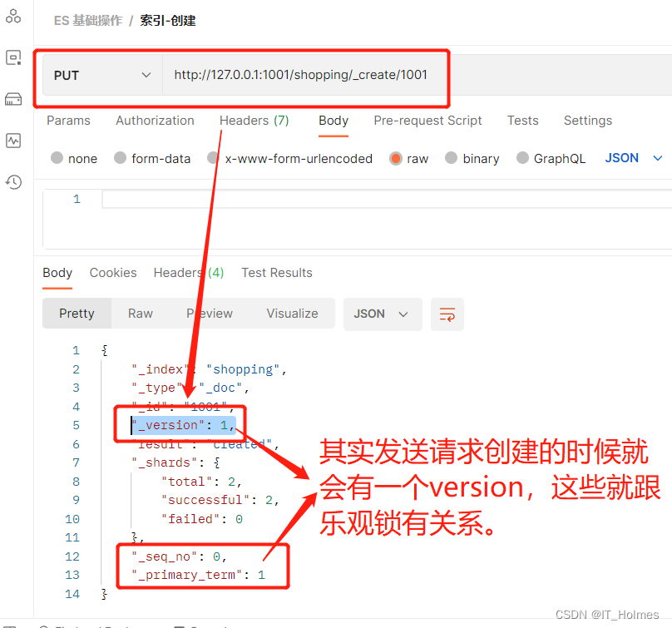Open the Mock Servers sidebar icon
This screenshot has width=672, height=628.
[x=13, y=99]
